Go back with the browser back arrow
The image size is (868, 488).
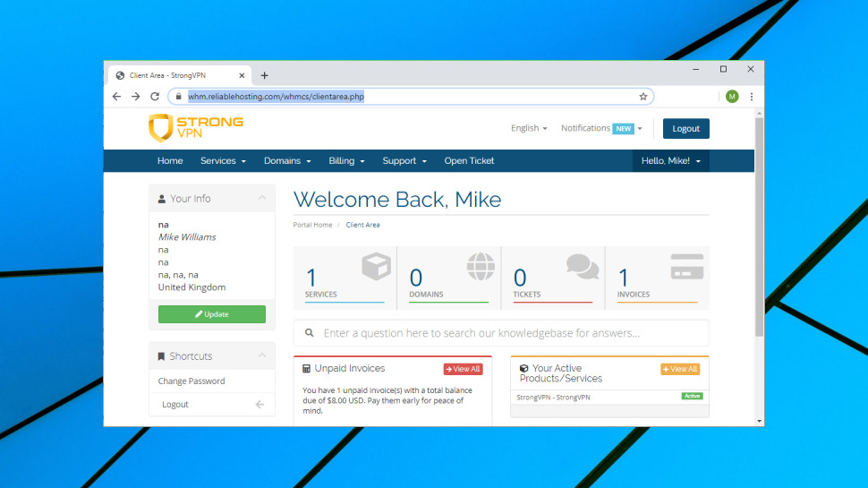click(116, 97)
